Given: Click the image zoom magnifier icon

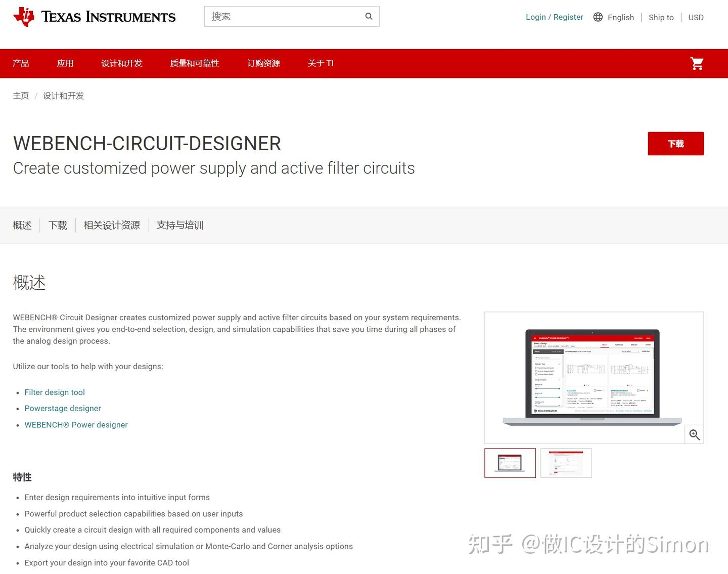Looking at the screenshot, I should (694, 434).
